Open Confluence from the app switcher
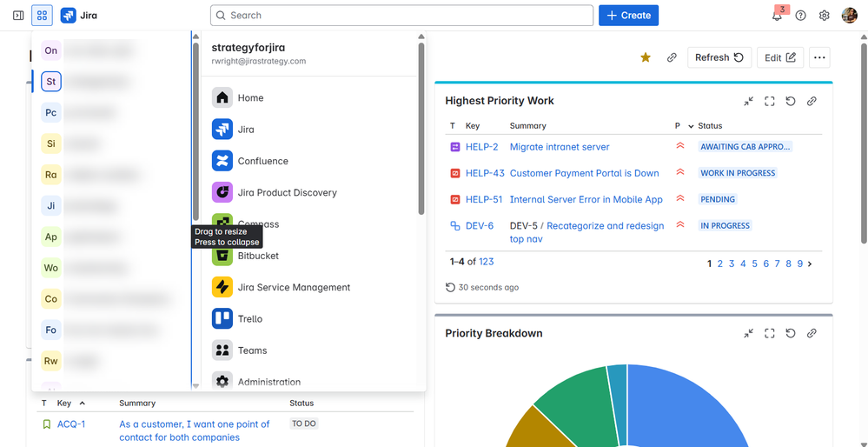The width and height of the screenshot is (868, 447). pos(262,161)
